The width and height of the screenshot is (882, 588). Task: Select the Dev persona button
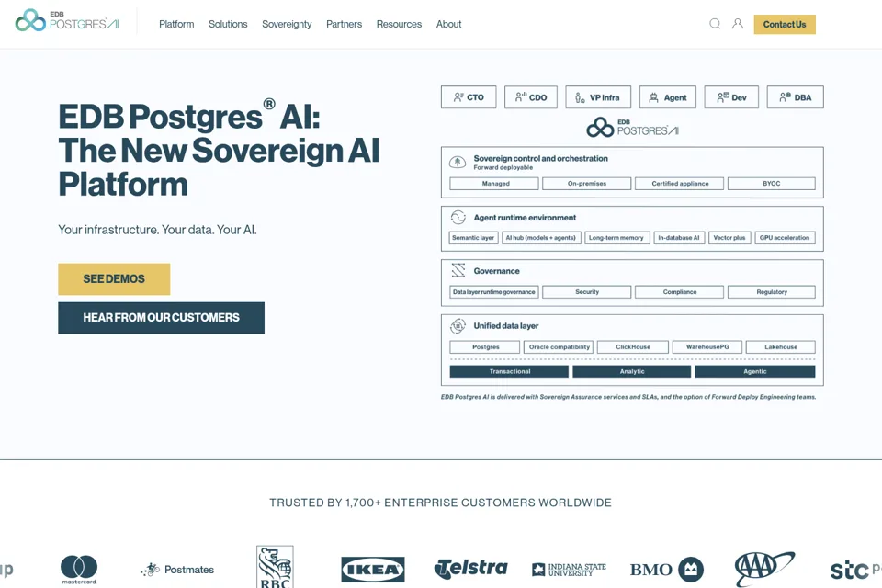point(731,97)
